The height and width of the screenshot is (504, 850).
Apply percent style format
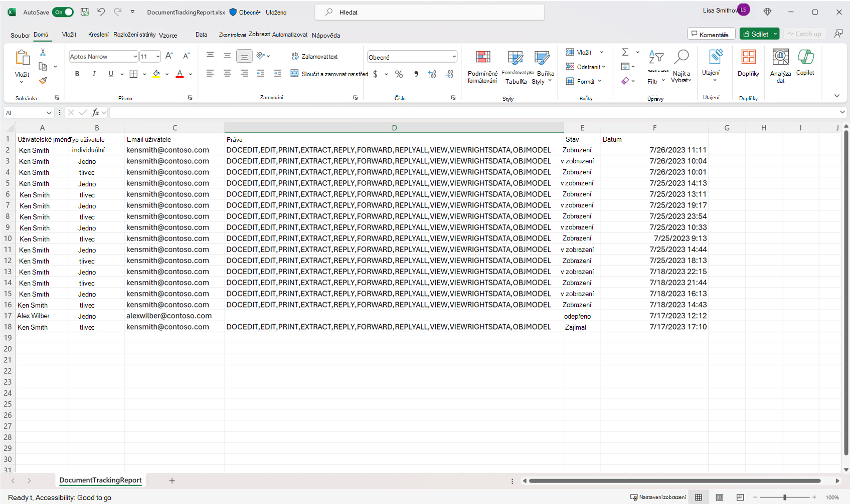399,74
